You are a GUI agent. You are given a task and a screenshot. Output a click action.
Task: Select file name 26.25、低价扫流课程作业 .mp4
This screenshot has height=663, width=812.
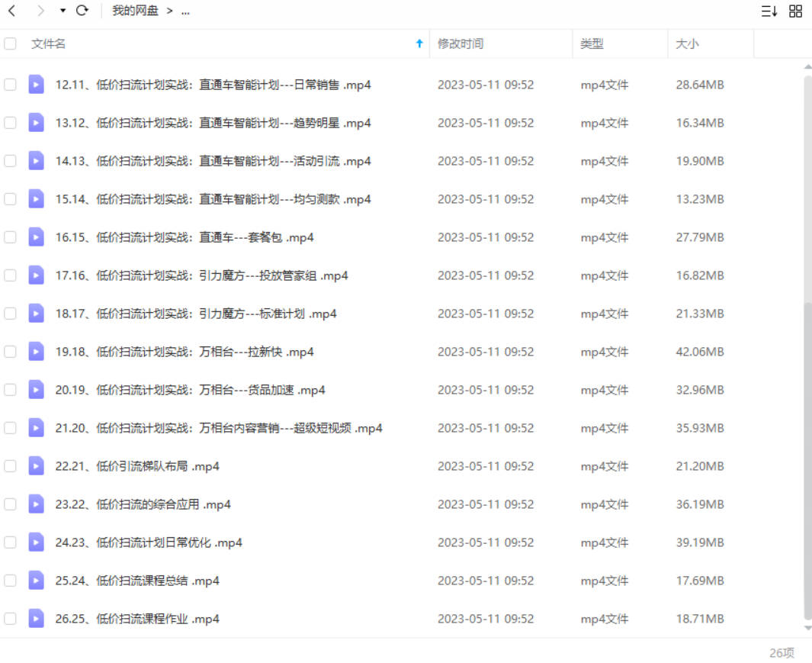point(137,619)
